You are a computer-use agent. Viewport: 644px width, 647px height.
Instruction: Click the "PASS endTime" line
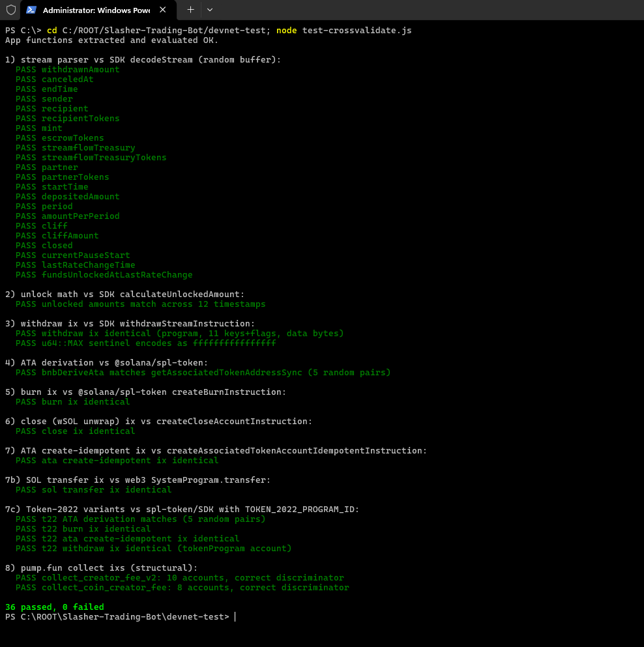(47, 89)
